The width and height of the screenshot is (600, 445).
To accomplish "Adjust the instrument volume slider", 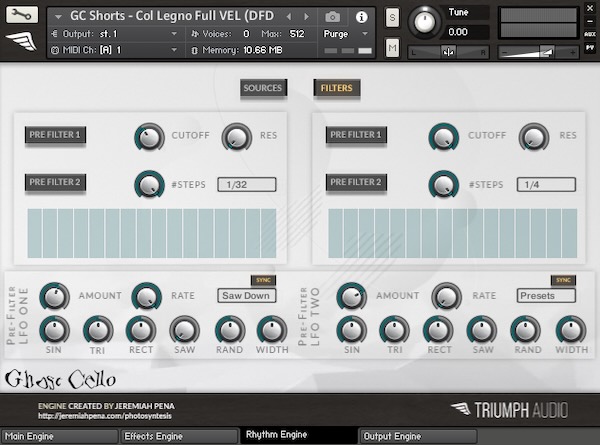I will point(538,52).
